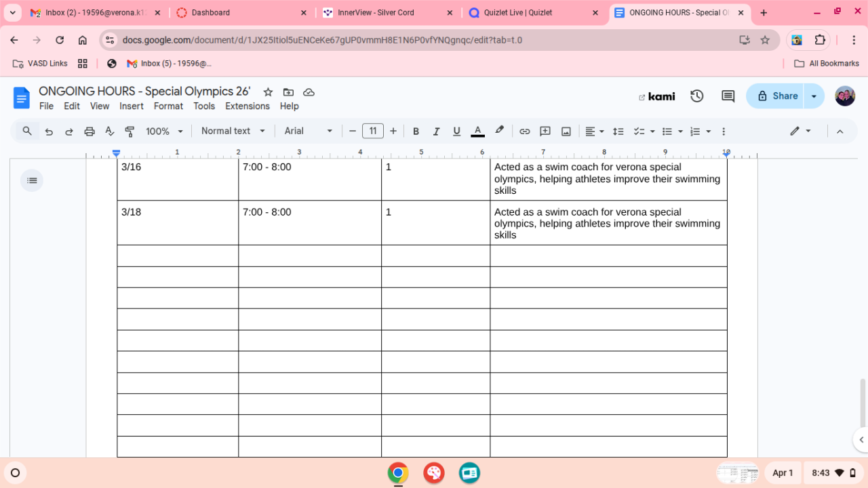Open the File menu
Viewport: 868px width, 488px height.
point(46,106)
